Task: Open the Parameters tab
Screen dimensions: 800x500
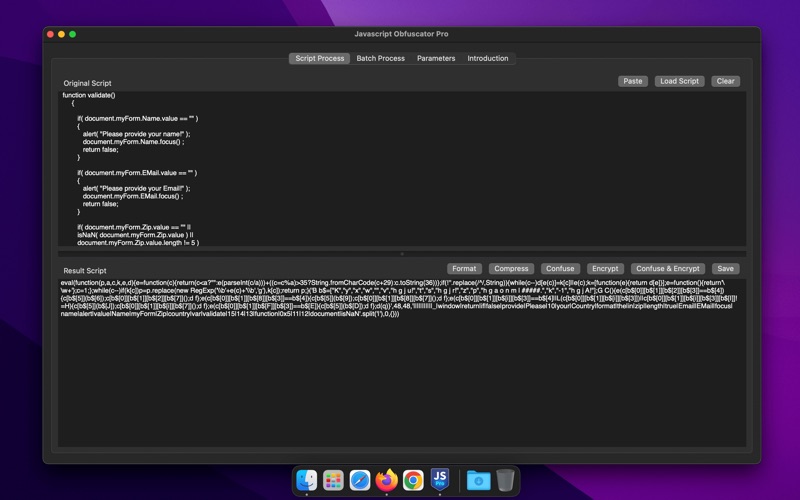Action: tap(436, 58)
